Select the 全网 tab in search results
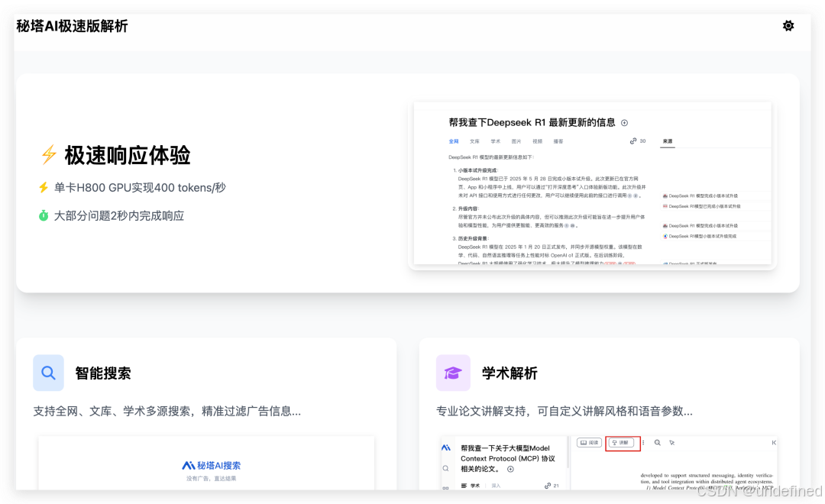 [x=454, y=142]
